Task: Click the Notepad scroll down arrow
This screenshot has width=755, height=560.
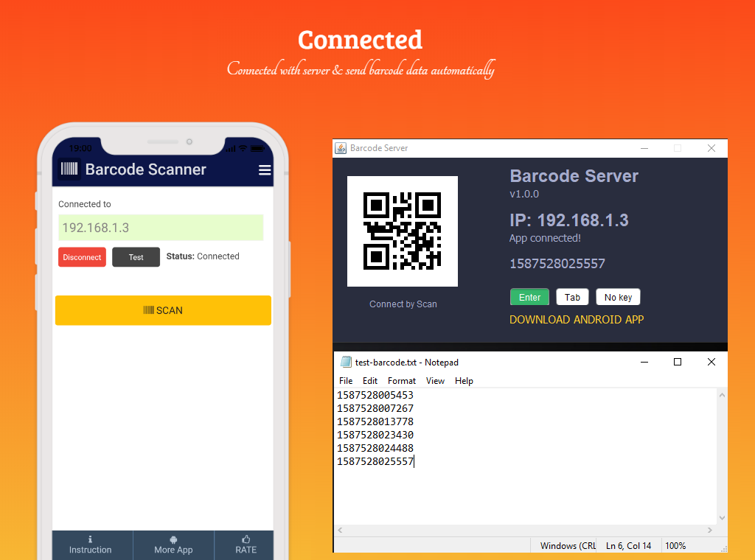Action: point(723,518)
